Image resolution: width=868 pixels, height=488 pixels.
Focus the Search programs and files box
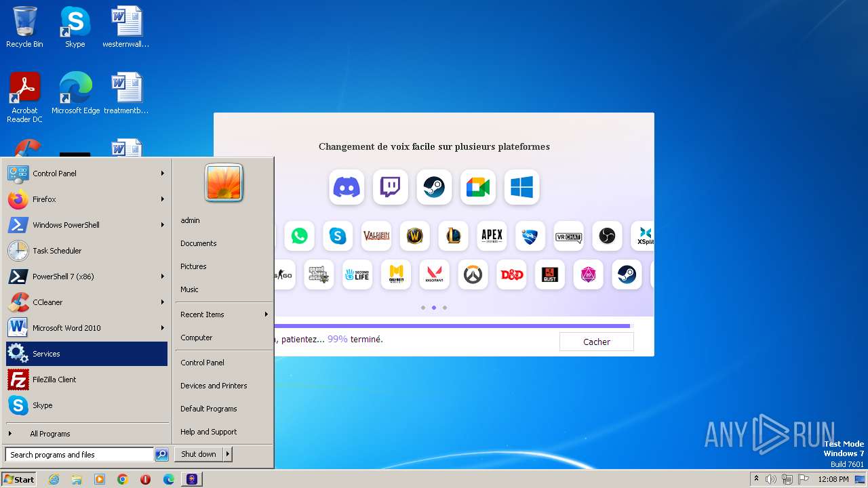(x=79, y=455)
